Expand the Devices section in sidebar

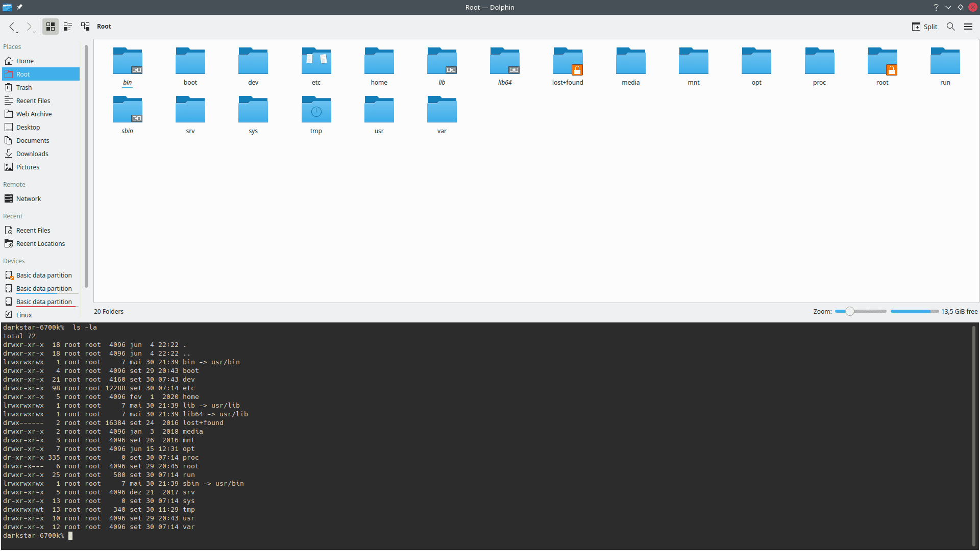(x=13, y=261)
